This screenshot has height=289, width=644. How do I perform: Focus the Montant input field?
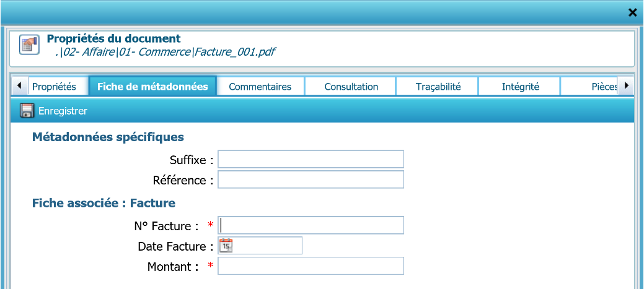point(311,267)
